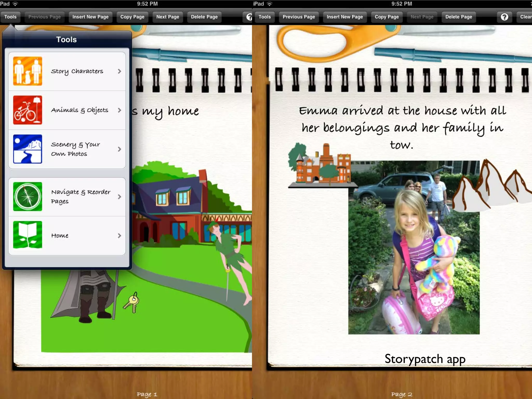Click the Clear button on right screen
The height and width of the screenshot is (399, 532).
(x=524, y=17)
